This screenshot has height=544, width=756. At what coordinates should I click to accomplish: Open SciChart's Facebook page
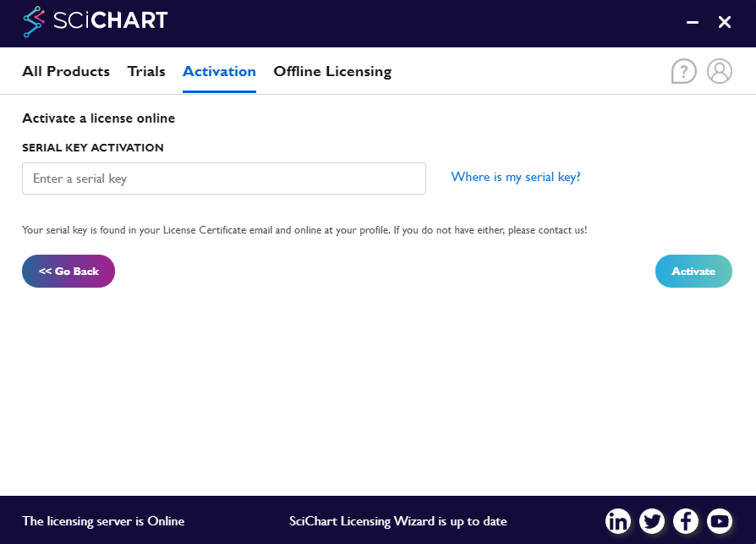coord(686,521)
